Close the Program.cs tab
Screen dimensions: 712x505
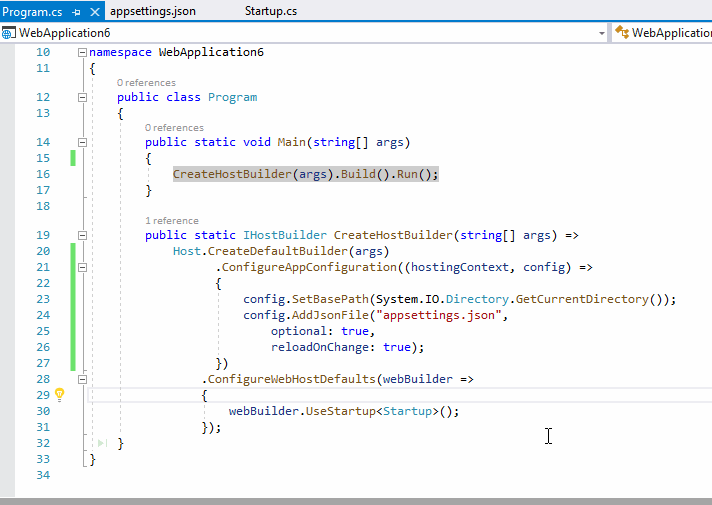click(95, 12)
